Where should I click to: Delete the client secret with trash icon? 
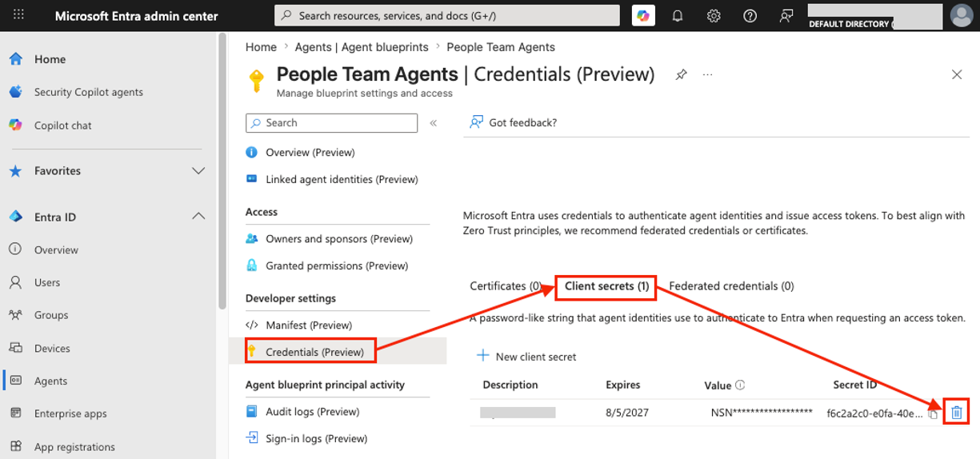956,413
